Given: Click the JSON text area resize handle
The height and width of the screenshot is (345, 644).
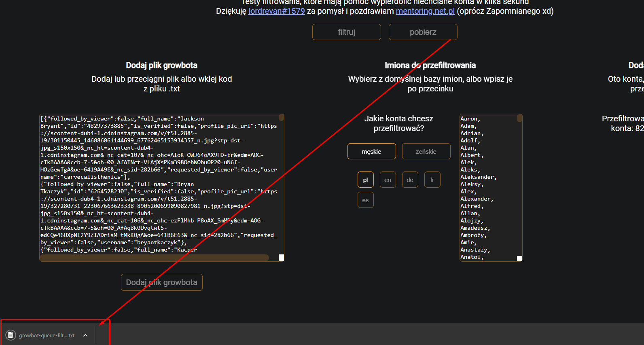Looking at the screenshot, I should pyautogui.click(x=281, y=258).
